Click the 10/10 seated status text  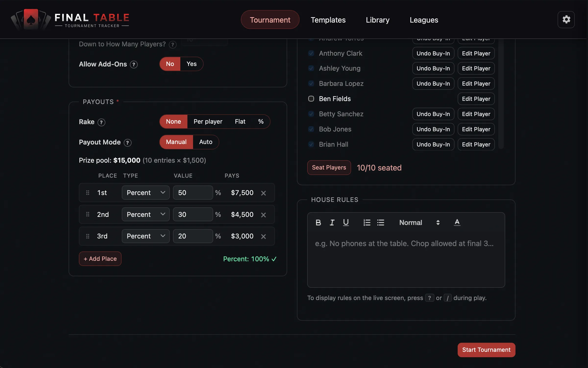pyautogui.click(x=379, y=168)
